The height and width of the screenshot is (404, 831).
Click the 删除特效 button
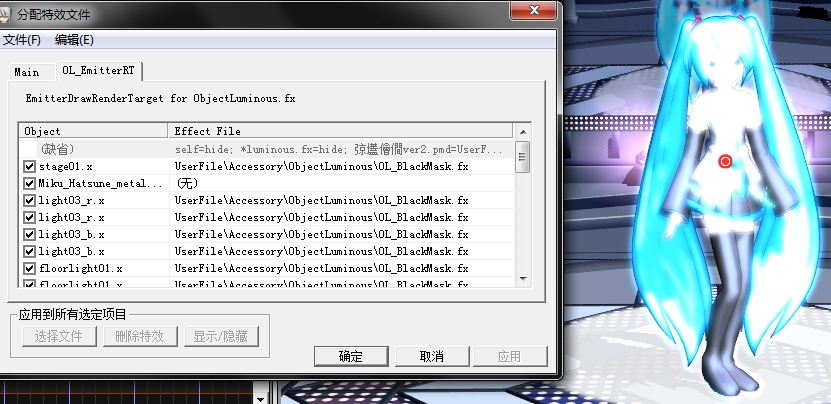tap(140, 336)
